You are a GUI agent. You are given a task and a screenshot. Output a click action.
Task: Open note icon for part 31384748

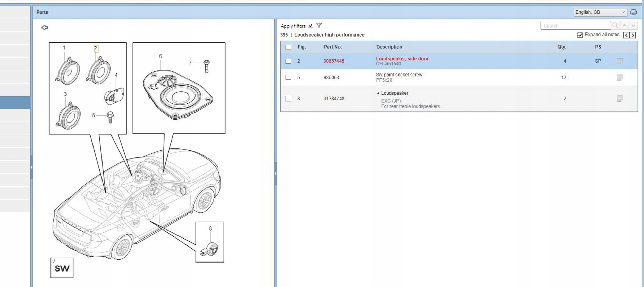tap(620, 99)
